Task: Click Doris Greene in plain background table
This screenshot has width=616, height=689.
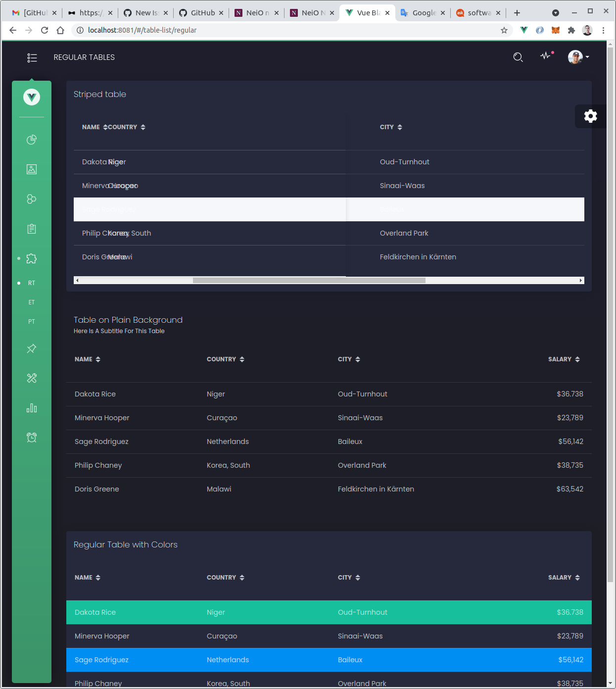Action: click(97, 489)
